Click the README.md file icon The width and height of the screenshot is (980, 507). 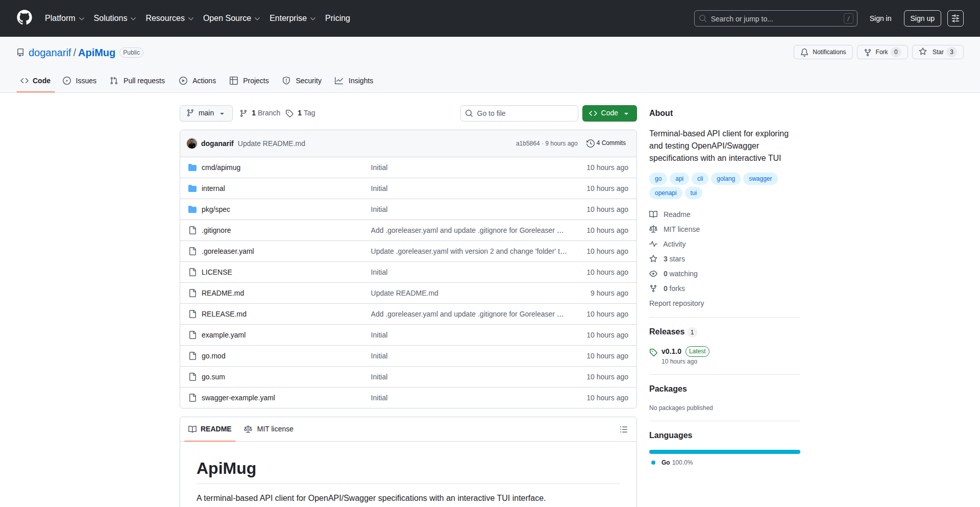[x=192, y=293]
